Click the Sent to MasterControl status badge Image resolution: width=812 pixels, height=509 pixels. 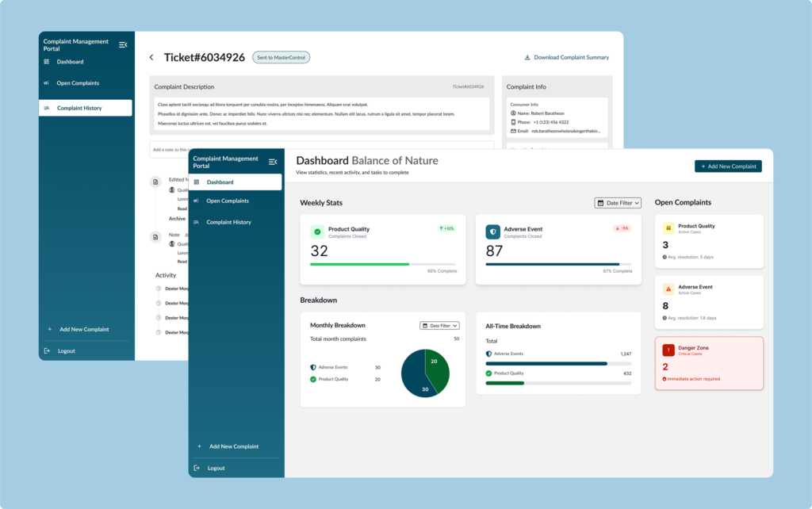click(x=281, y=57)
